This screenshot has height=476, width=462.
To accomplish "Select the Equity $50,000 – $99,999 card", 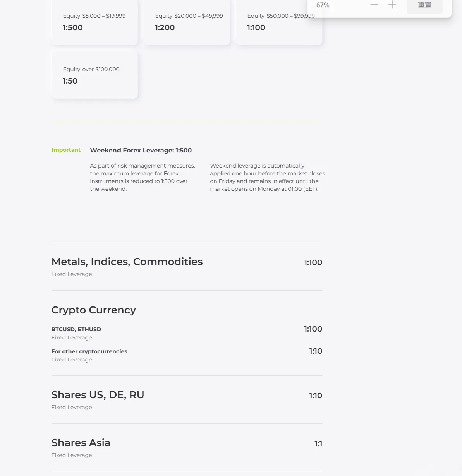I will [279, 22].
